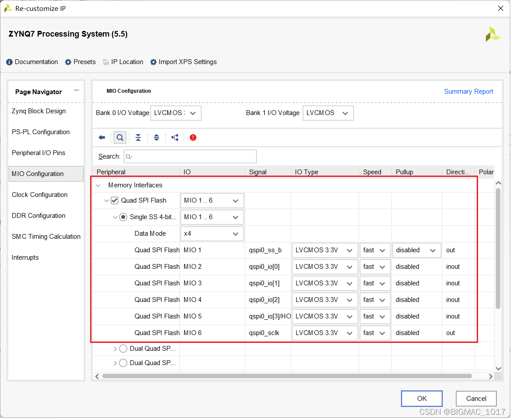Open Documentation info link
Screen dimensions: 512x420
(32, 62)
